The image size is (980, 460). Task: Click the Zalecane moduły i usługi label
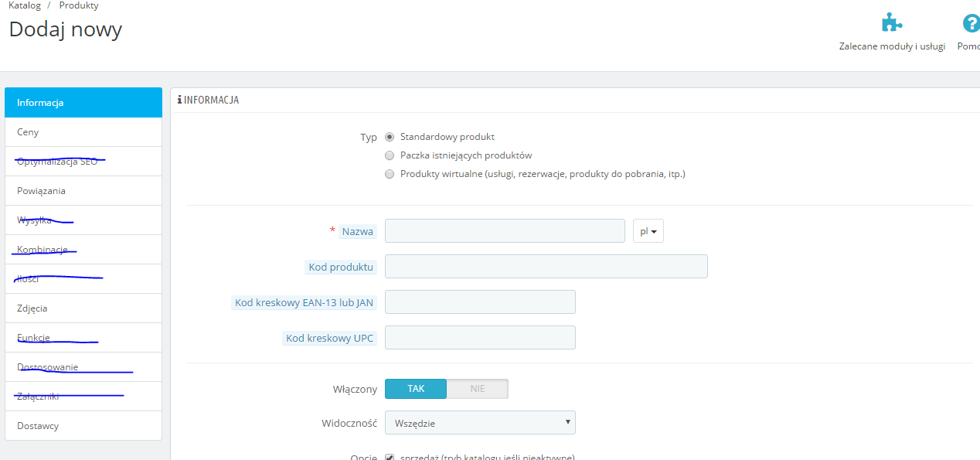[x=892, y=46]
